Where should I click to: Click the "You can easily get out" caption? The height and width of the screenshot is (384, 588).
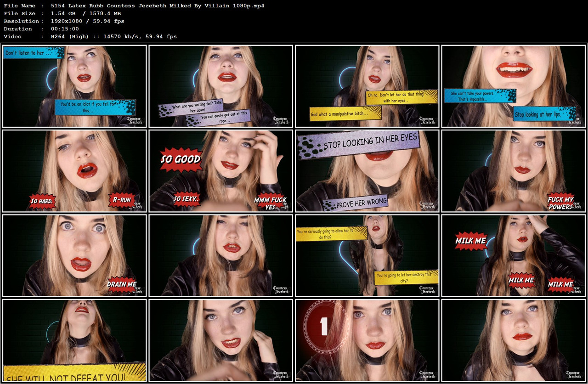tap(219, 118)
